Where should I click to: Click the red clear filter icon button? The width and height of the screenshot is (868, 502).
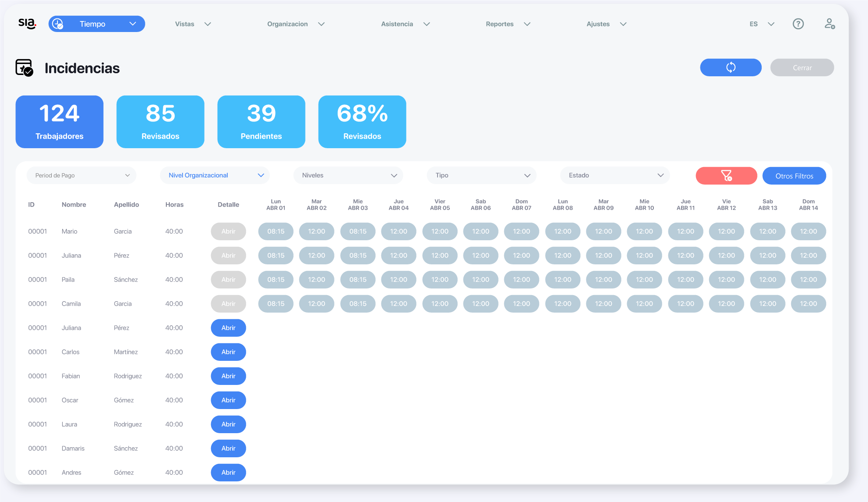726,176
